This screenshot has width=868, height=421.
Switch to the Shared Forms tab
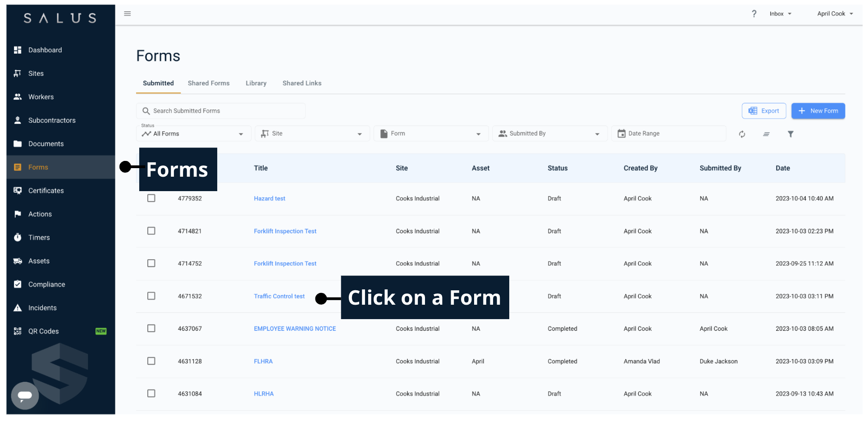click(209, 83)
